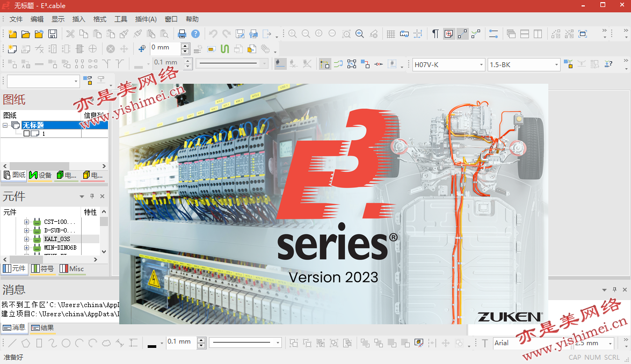
Task: Click the tile windows vertically icon
Action: 538,34
